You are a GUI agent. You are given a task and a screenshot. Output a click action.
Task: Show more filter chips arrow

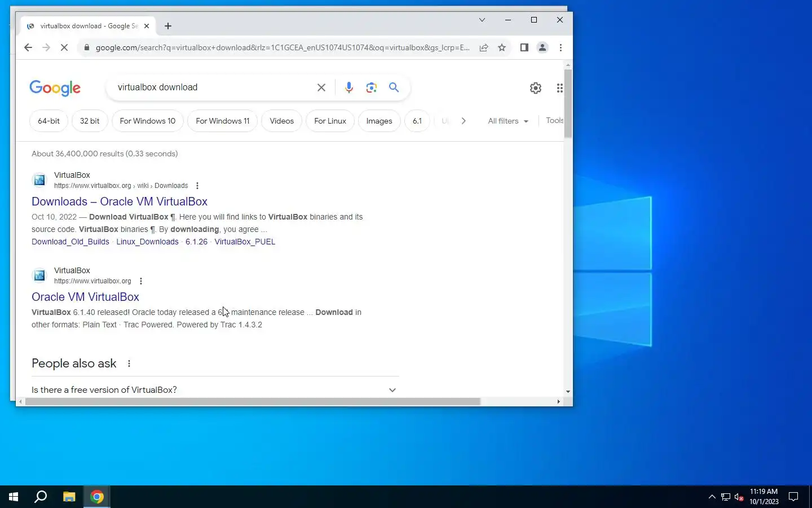[x=464, y=121]
